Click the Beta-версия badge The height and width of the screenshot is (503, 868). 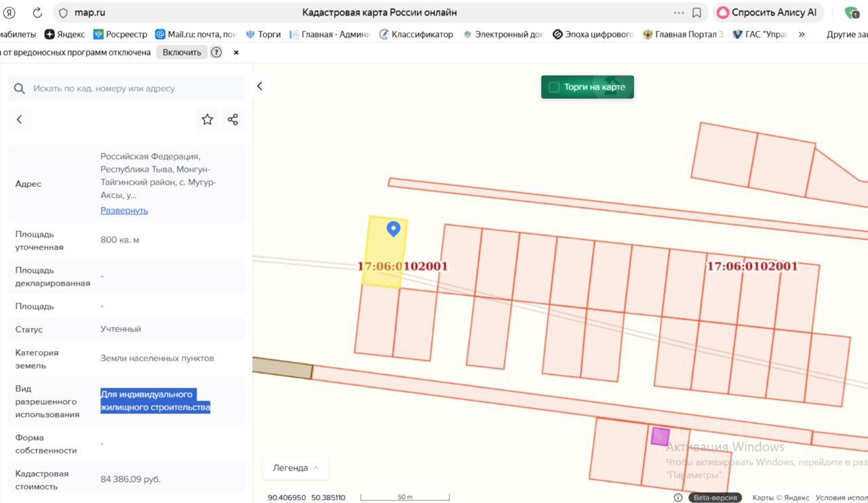click(x=715, y=498)
